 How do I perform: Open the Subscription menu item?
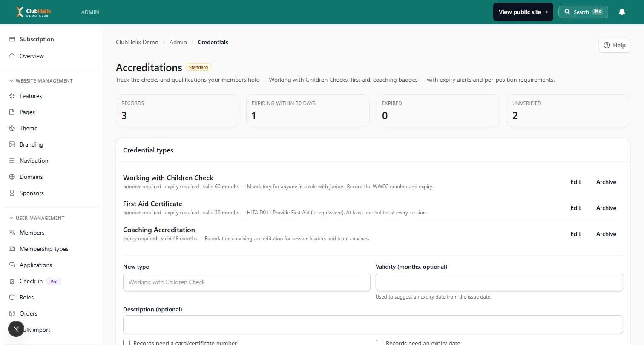[x=51, y=39]
